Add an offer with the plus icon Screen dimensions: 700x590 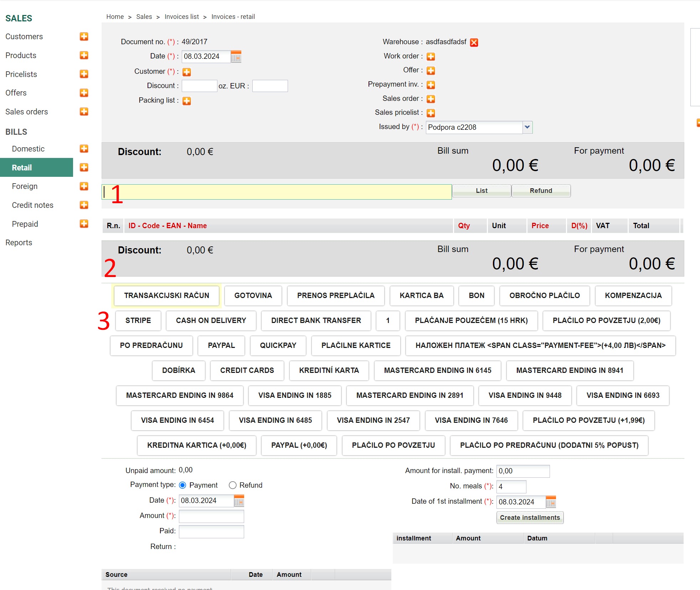click(x=431, y=71)
